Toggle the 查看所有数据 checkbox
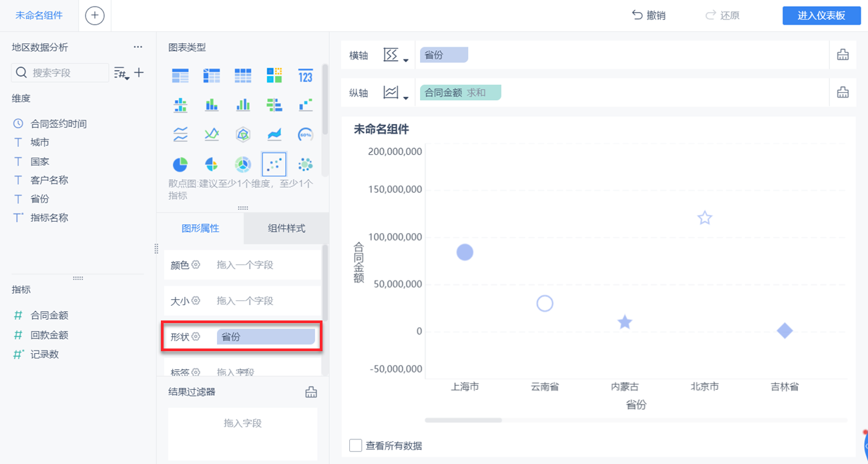 click(355, 445)
